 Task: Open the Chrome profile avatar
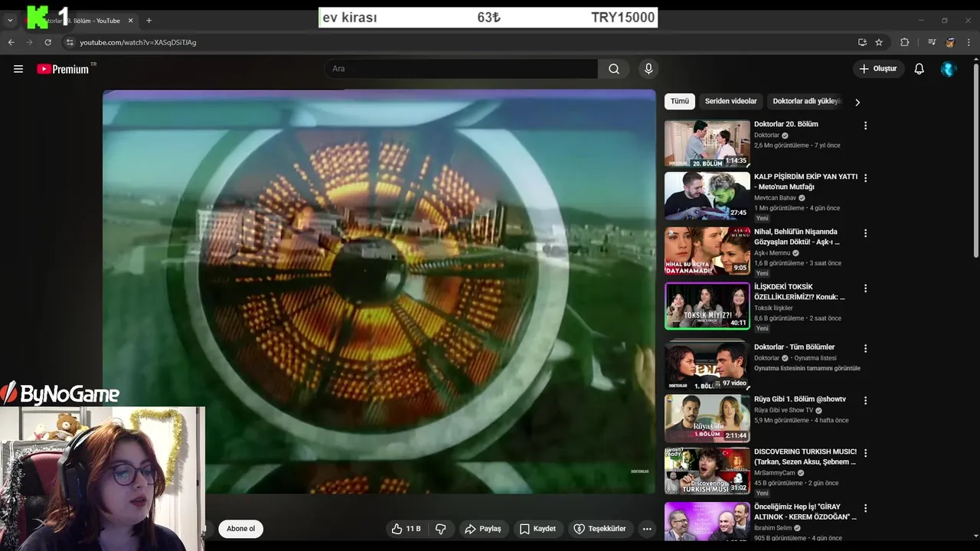(950, 42)
